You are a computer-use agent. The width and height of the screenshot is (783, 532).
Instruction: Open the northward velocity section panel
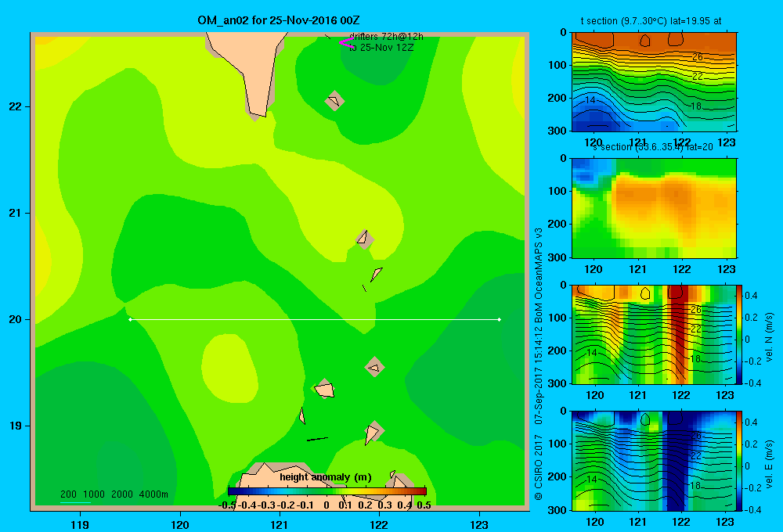tap(654, 334)
